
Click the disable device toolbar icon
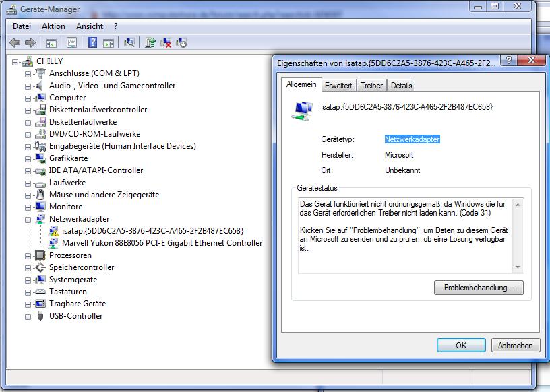pos(181,43)
